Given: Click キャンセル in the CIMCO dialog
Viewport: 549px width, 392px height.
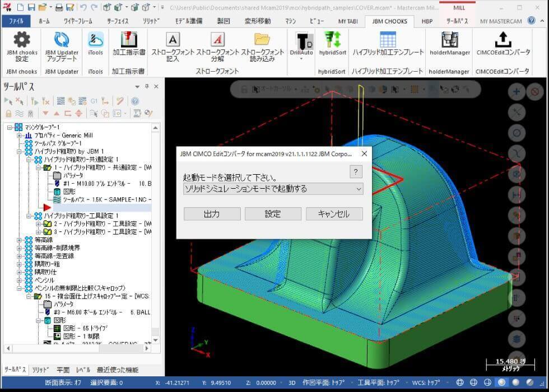Looking at the screenshot, I should tap(334, 213).
